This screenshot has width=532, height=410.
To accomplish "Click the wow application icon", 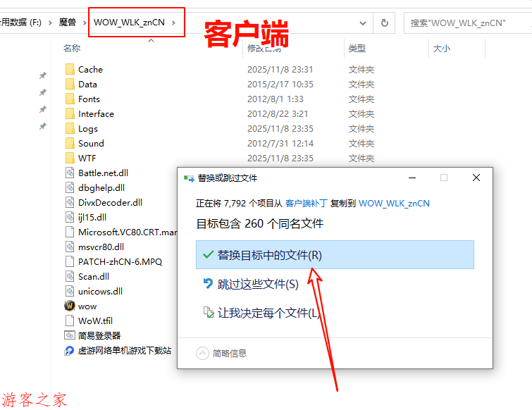I will [69, 306].
